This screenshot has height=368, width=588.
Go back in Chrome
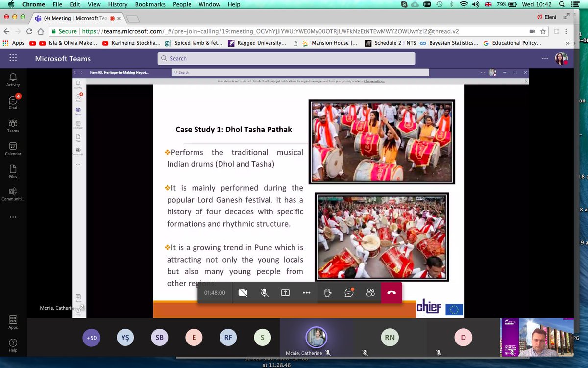(7, 31)
